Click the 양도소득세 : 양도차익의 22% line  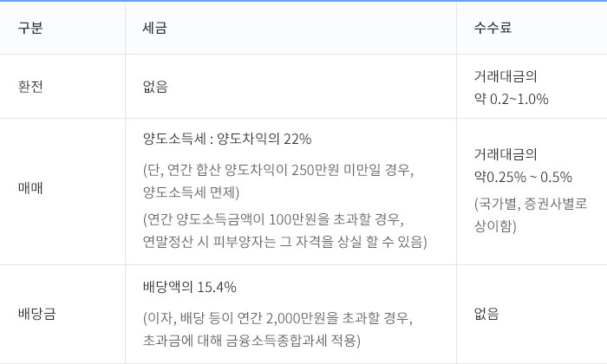click(227, 139)
